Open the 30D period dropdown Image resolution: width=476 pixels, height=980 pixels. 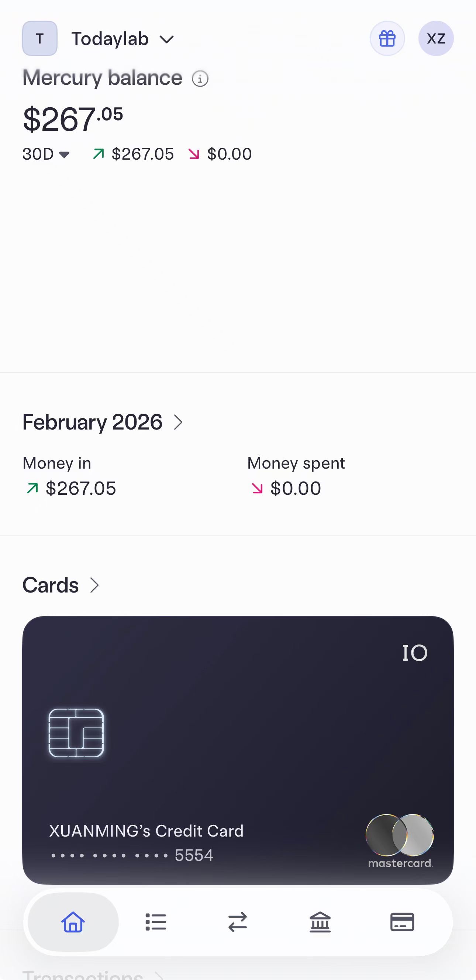46,154
